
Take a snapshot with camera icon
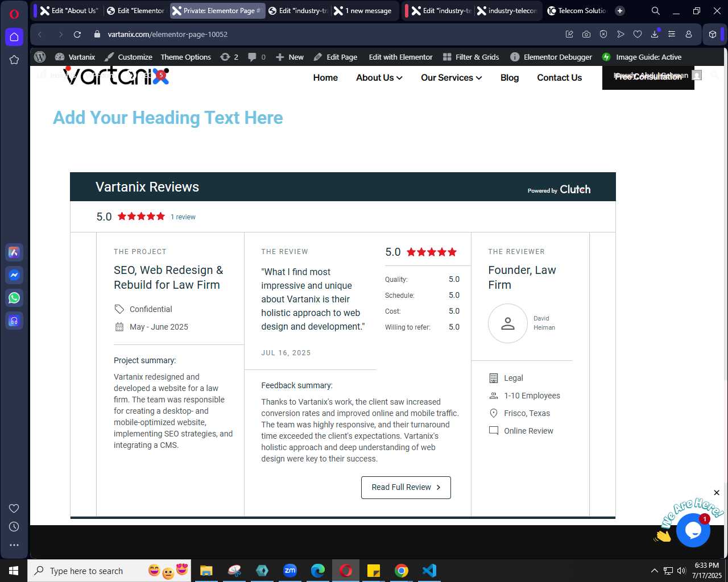coord(586,34)
